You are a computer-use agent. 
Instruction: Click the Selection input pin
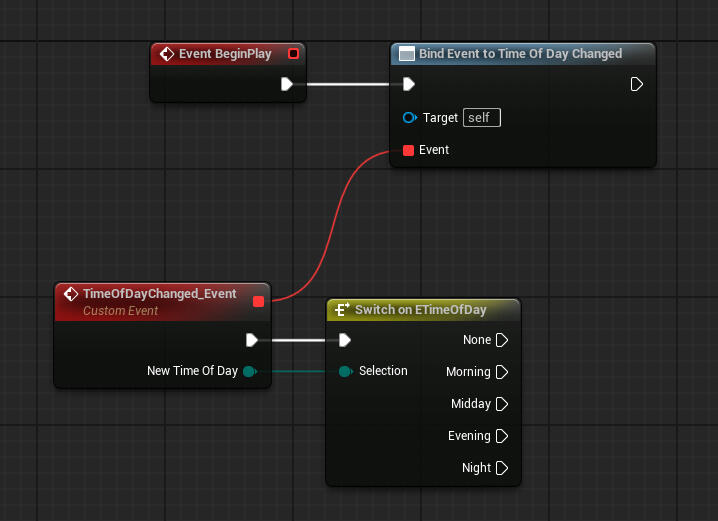click(344, 372)
